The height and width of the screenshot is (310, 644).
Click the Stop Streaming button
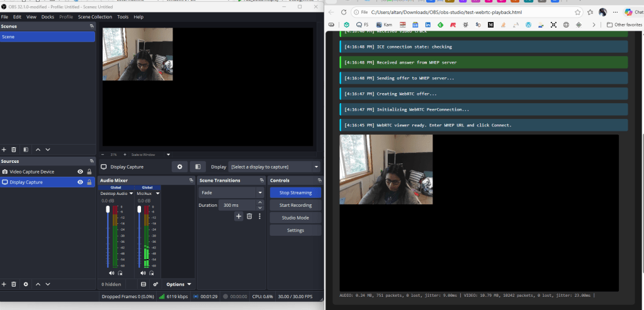point(295,192)
